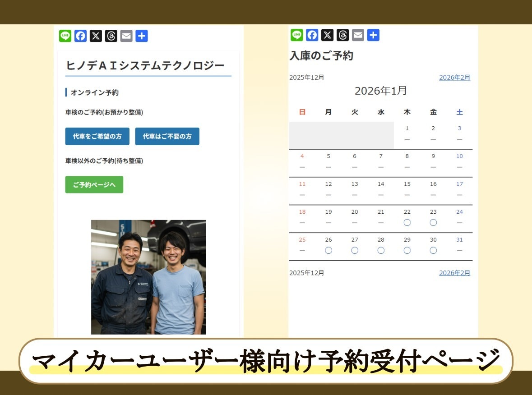
Task: Click 2025年12月 text above the calendar
Action: pyautogui.click(x=307, y=78)
